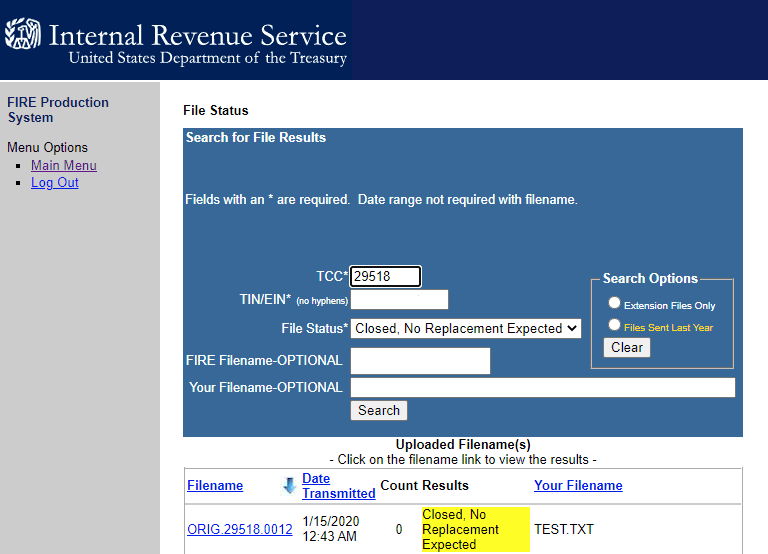Image resolution: width=768 pixels, height=554 pixels.
Task: Click the blue sort arrow beside Filename
Action: (x=289, y=486)
